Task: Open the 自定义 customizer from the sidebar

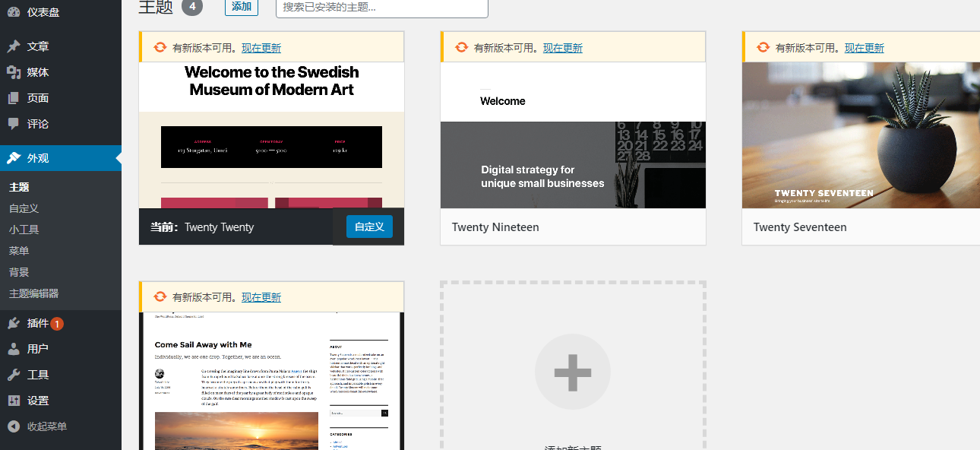Action: [x=27, y=208]
